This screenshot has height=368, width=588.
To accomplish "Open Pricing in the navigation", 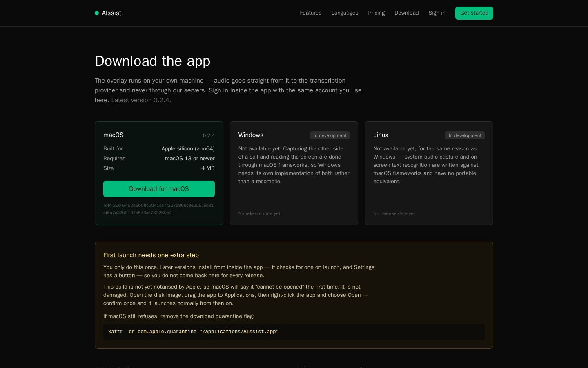I will coord(376,13).
